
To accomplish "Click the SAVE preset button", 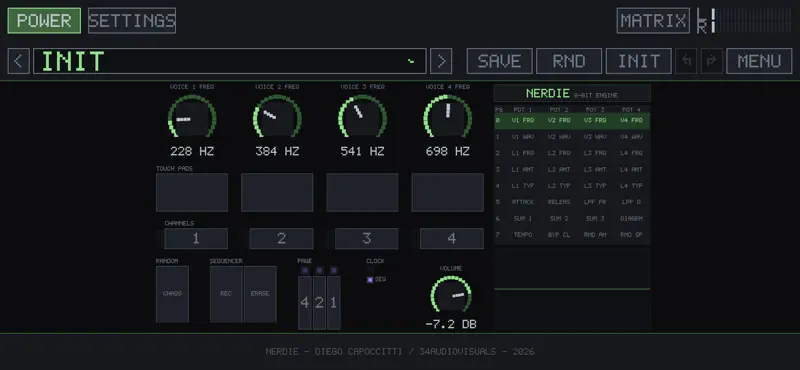I will 499,61.
